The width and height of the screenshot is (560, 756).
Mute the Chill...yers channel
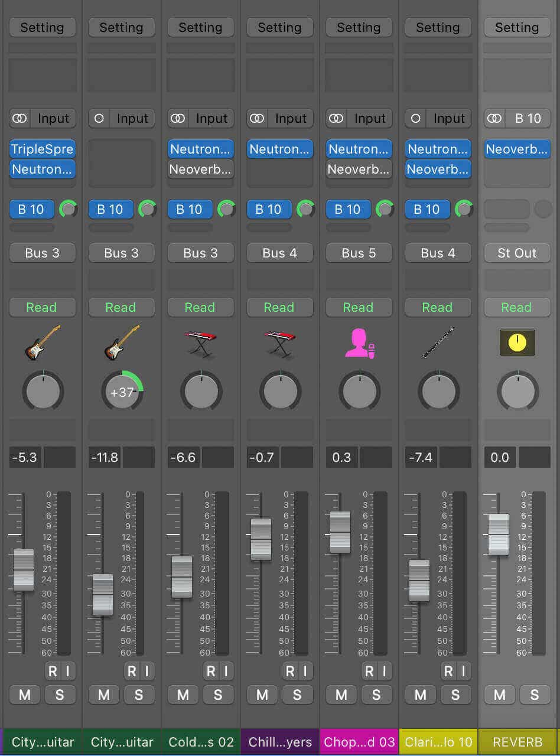pos(262,695)
